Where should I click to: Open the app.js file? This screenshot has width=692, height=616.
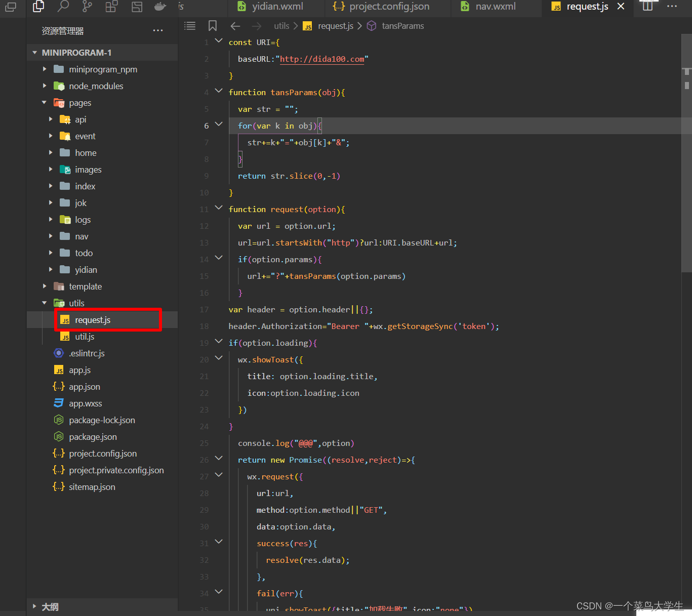[102, 370]
